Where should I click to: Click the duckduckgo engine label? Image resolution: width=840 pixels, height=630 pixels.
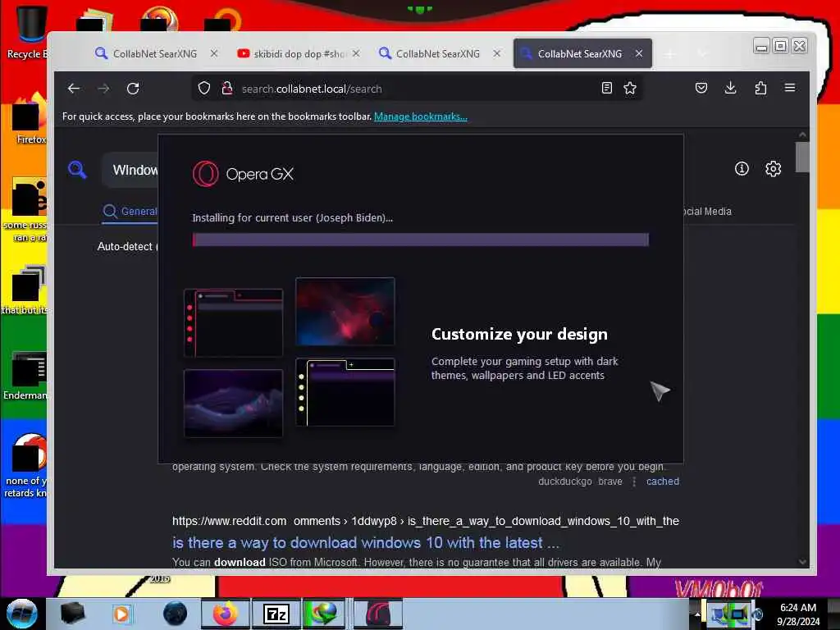click(564, 481)
